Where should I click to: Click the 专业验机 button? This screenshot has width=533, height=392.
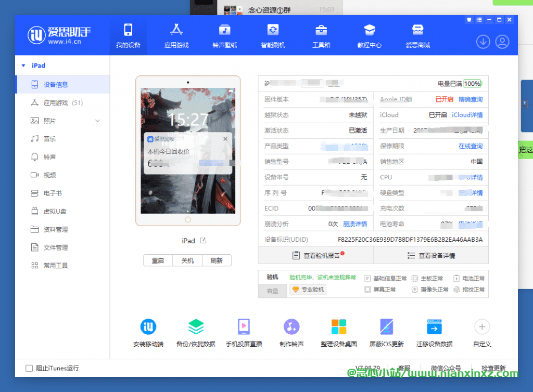(308, 290)
